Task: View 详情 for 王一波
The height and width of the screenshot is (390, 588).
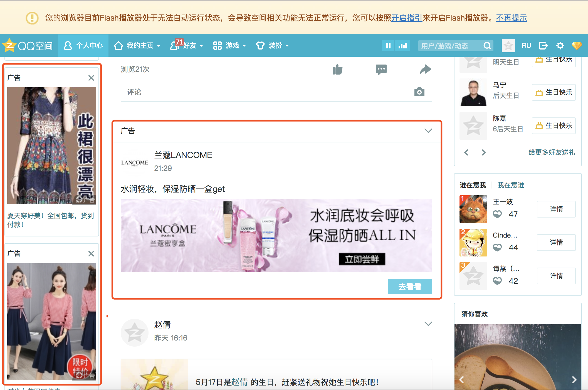Action: (556, 209)
